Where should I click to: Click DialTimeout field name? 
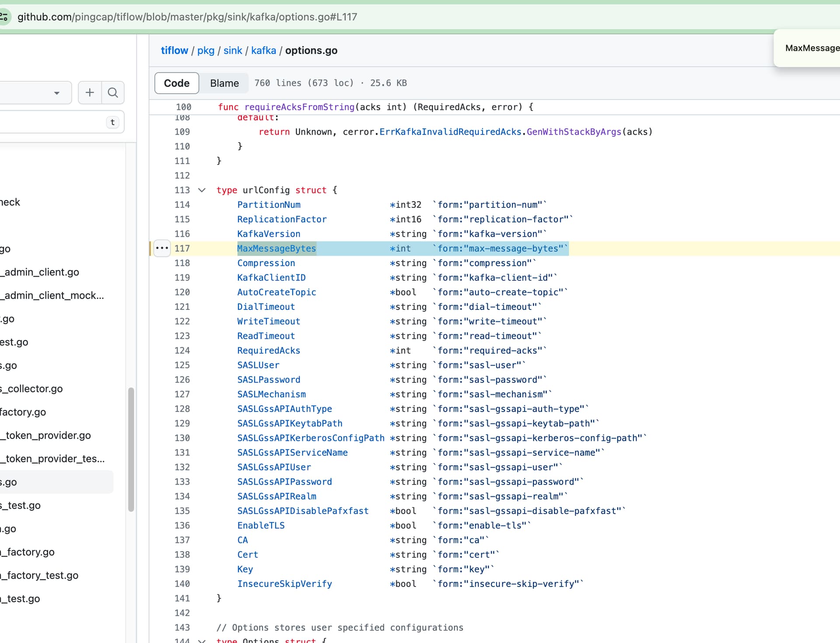(x=266, y=307)
